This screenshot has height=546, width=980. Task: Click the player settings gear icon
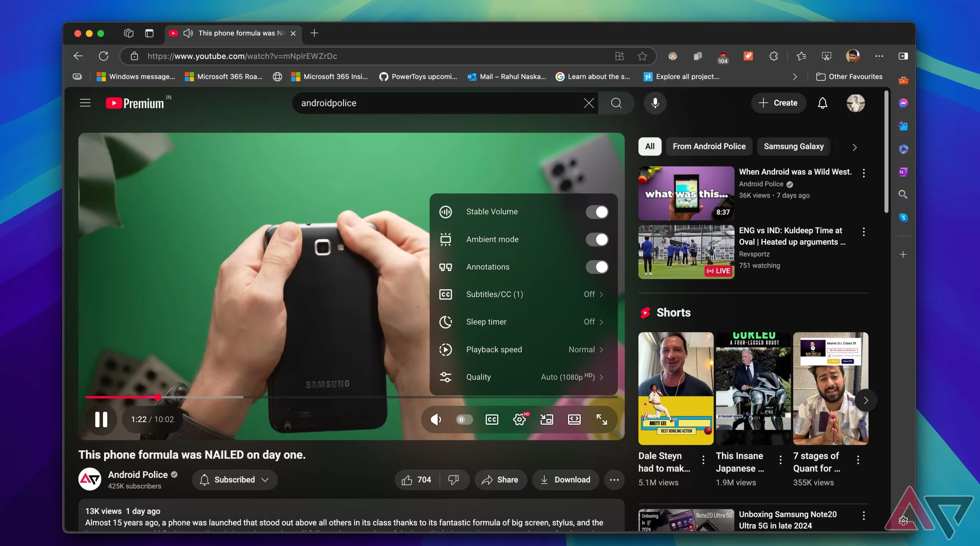click(x=519, y=420)
